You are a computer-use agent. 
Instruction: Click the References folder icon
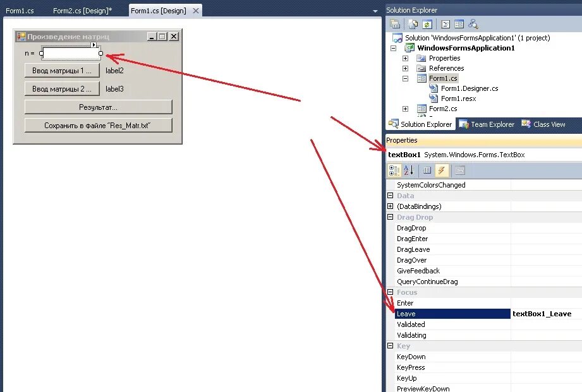coord(421,68)
